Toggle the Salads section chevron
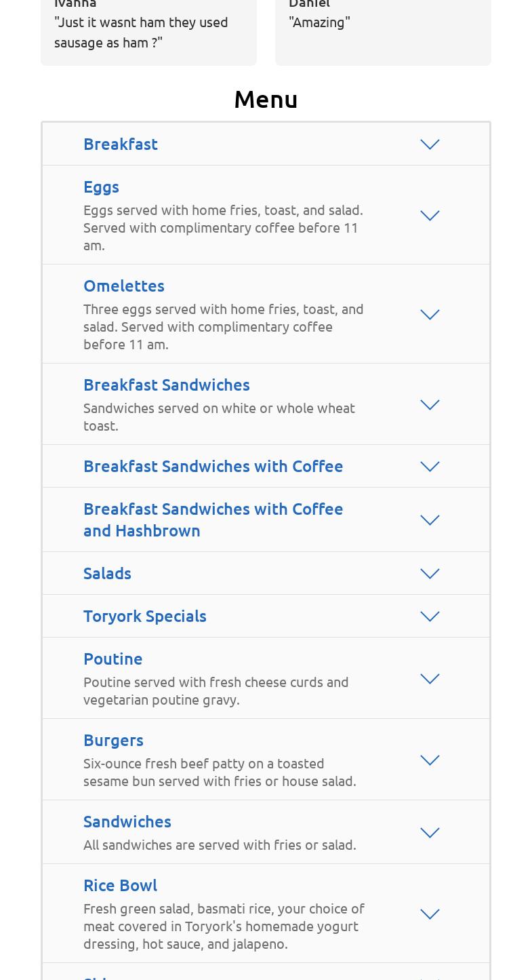 point(430,574)
